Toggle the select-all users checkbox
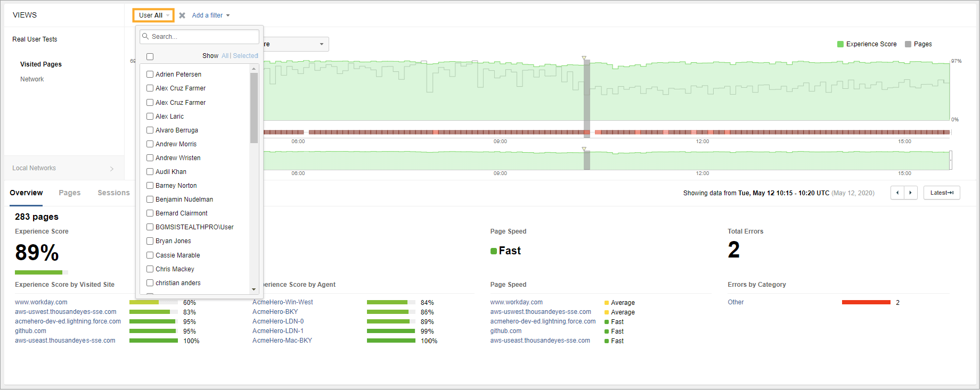Image resolution: width=980 pixels, height=390 pixels. point(150,56)
